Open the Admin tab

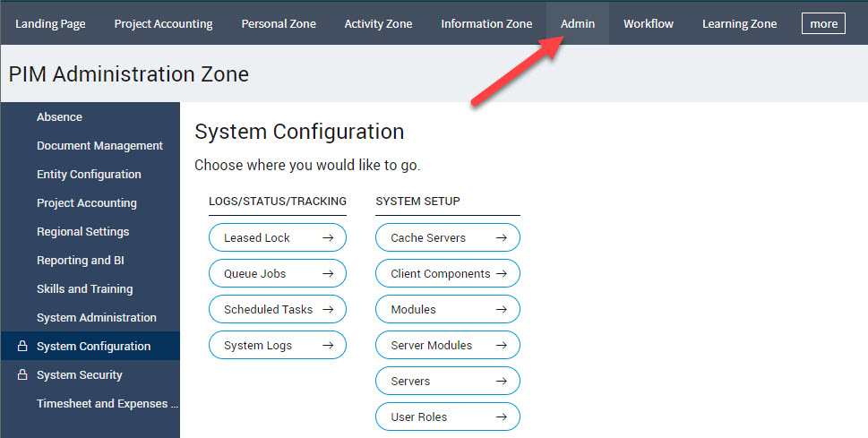[x=578, y=23]
